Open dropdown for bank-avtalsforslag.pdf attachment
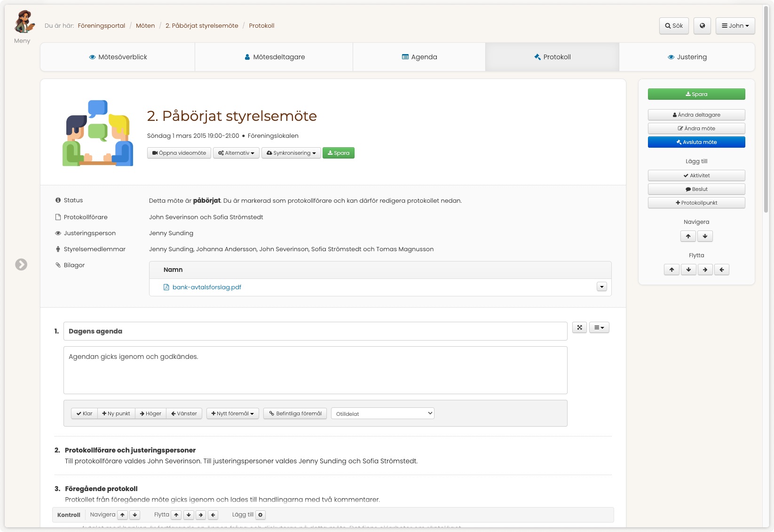 tap(602, 287)
